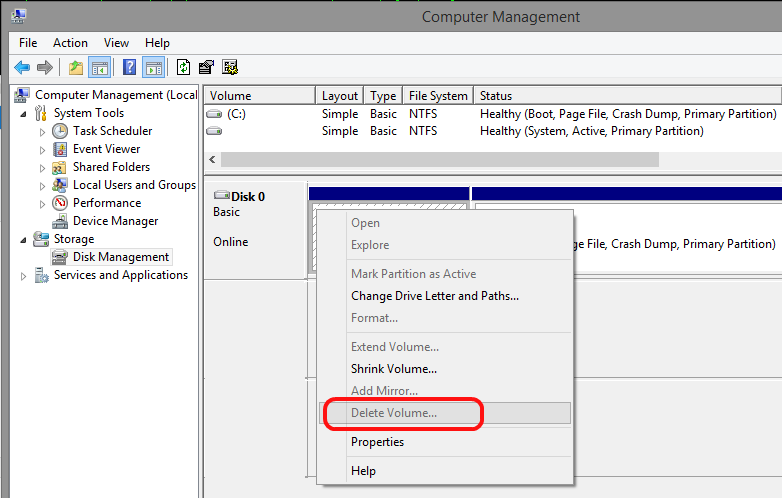This screenshot has height=498, width=782.
Task: Select the (C:) volume row
Action: tap(492, 114)
